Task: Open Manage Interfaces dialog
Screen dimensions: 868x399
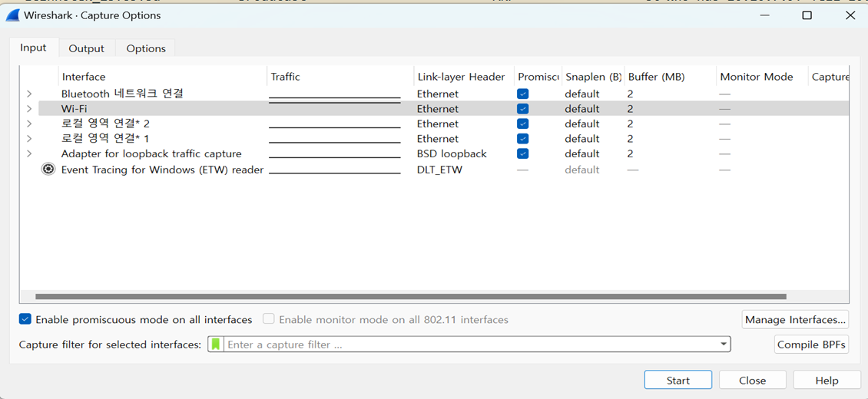Action: tap(795, 319)
